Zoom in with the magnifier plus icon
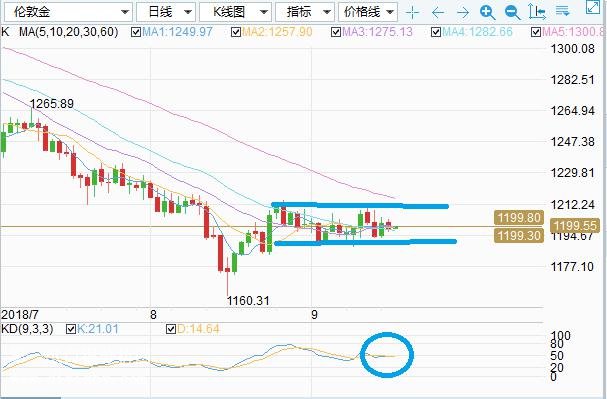 pos(487,13)
